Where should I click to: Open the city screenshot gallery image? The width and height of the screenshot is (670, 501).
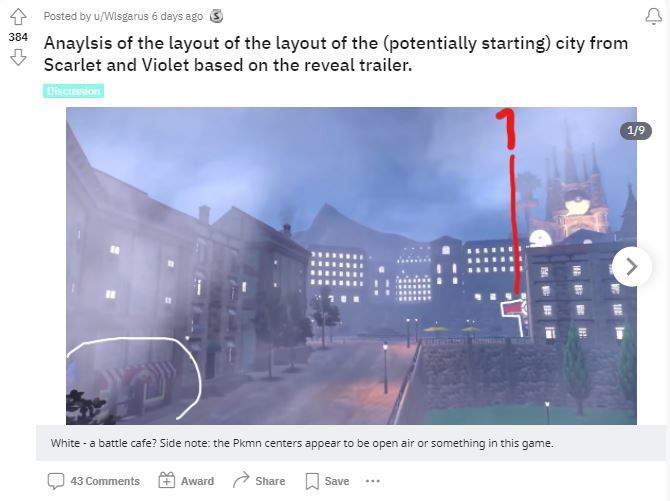(351, 266)
